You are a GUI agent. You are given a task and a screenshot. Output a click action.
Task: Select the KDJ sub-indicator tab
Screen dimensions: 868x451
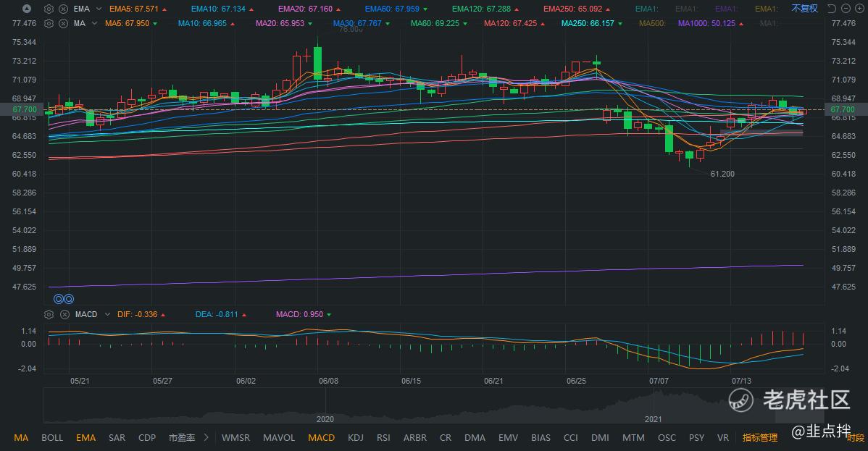click(x=356, y=438)
